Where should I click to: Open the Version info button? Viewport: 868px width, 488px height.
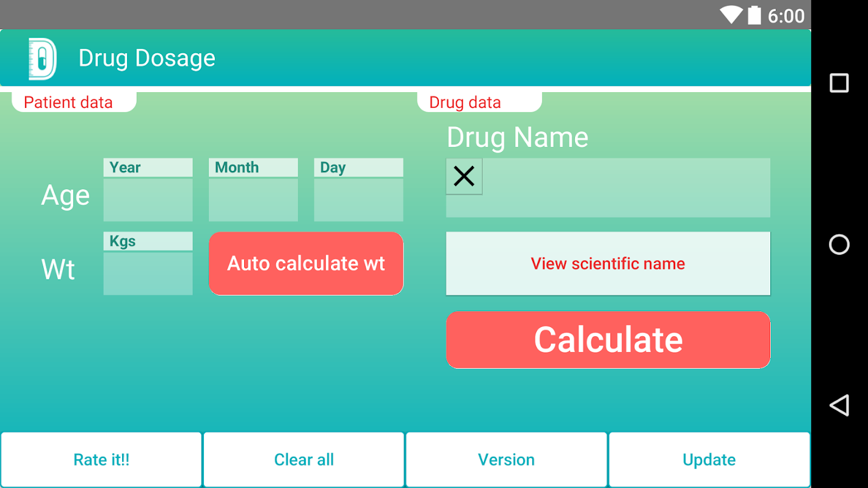[506, 460]
